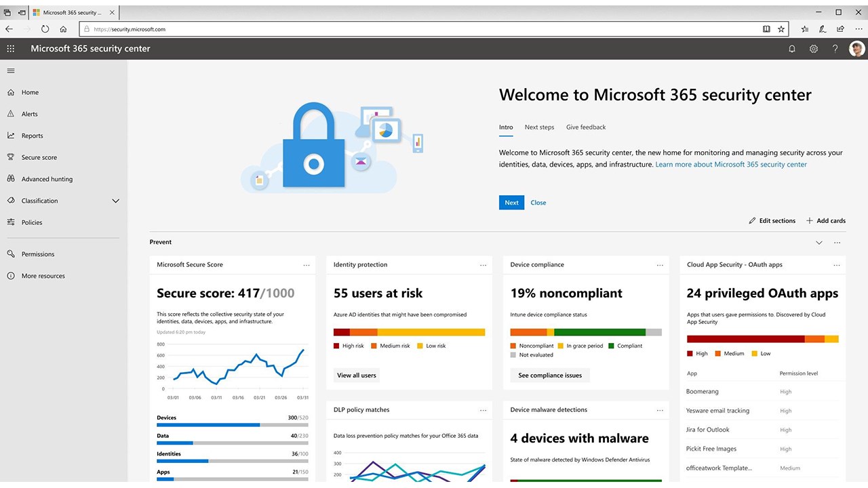Click See compliance issues button
868x488 pixels.
click(x=550, y=375)
